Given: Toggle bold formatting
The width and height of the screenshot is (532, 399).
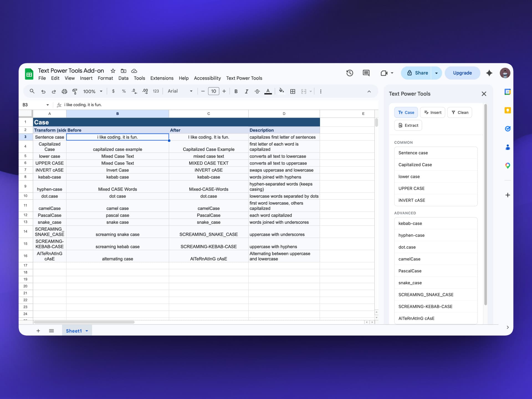Looking at the screenshot, I should 236,91.
